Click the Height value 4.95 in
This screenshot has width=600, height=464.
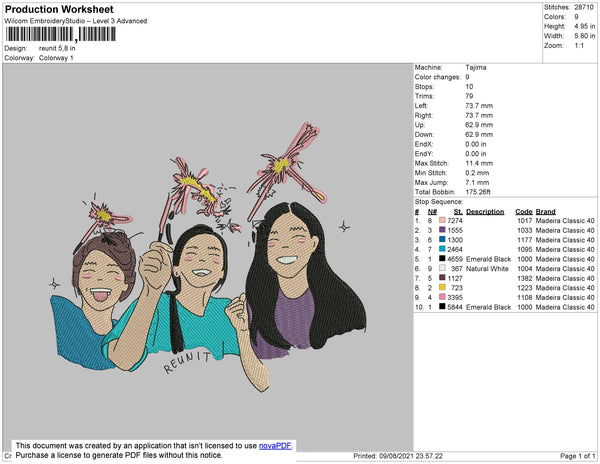pyautogui.click(x=585, y=26)
